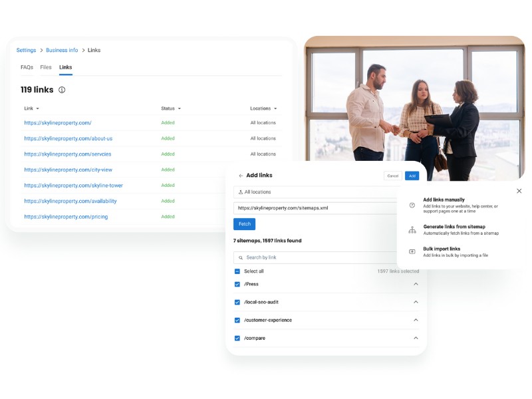This screenshot has height=399, width=532.
Task: Toggle the /customer-experience checkbox
Action: 237,320
